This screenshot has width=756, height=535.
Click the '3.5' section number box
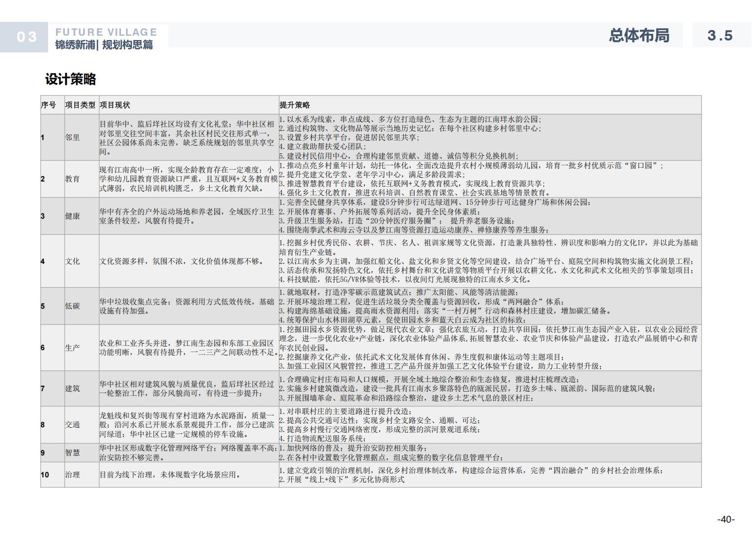(x=720, y=36)
